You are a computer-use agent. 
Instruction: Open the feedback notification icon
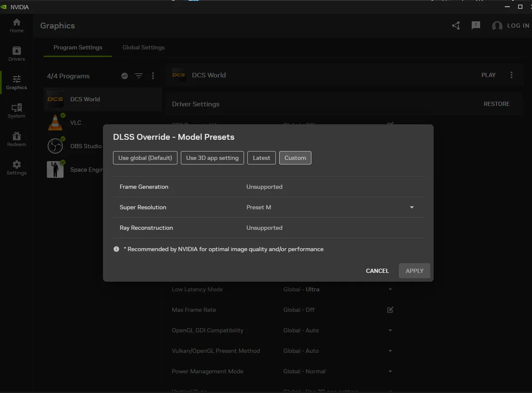pos(476,26)
